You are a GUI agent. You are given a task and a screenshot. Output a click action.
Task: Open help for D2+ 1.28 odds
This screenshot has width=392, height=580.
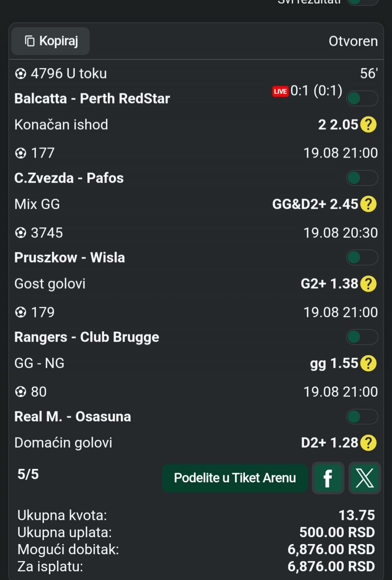point(368,443)
